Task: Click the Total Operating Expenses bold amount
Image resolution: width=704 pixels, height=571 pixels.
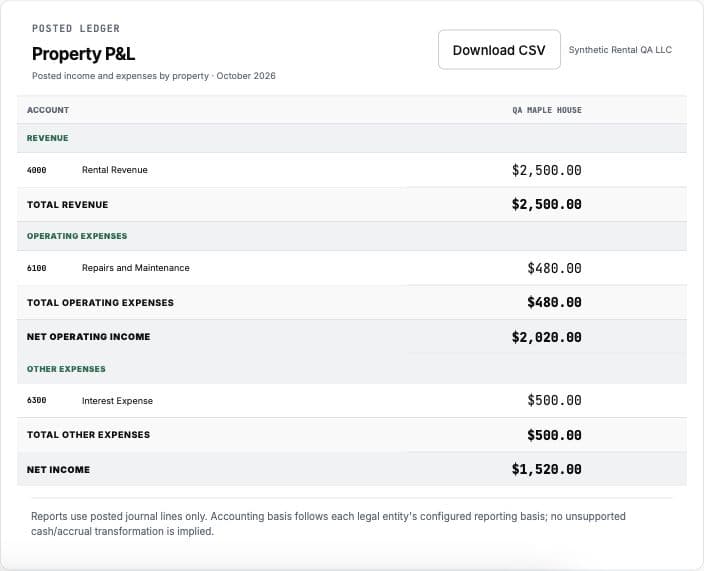Action: 554,302
